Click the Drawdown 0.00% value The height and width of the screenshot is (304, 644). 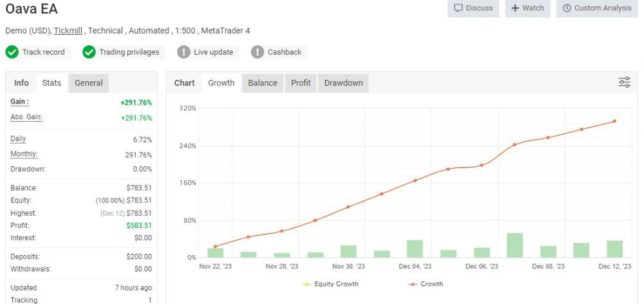(x=142, y=169)
